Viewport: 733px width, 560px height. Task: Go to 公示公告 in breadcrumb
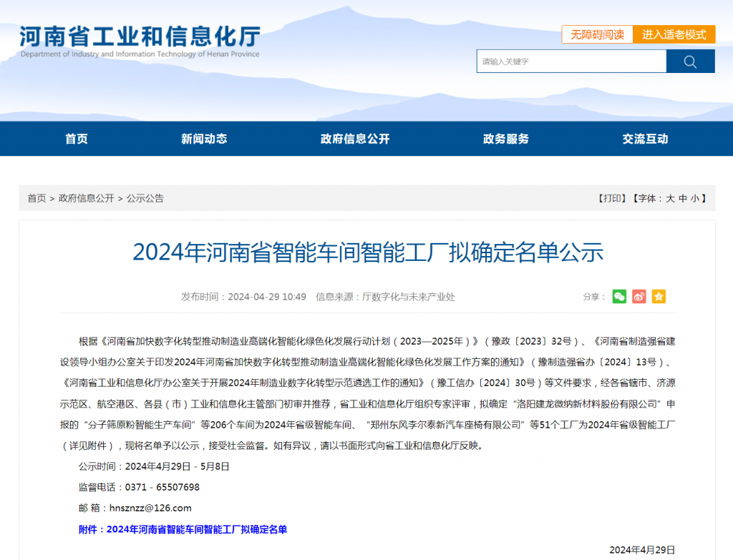coord(145,198)
